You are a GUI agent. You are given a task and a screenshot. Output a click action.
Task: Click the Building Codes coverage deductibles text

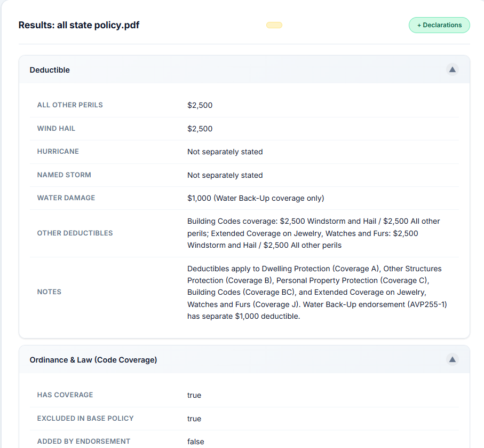click(314, 233)
